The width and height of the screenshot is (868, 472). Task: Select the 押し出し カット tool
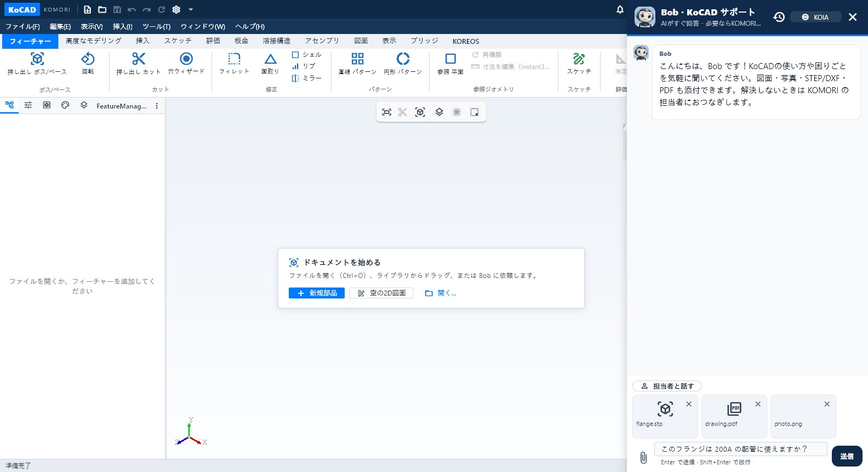(x=139, y=64)
